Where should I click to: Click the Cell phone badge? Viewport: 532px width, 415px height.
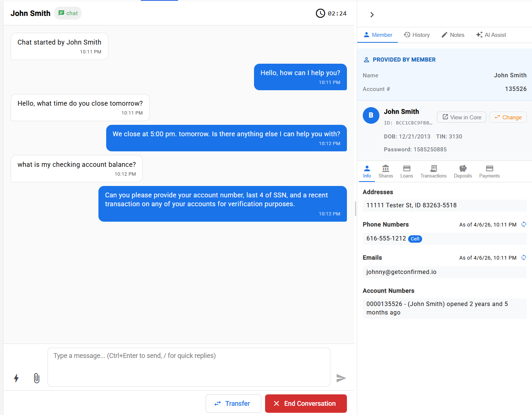point(415,239)
